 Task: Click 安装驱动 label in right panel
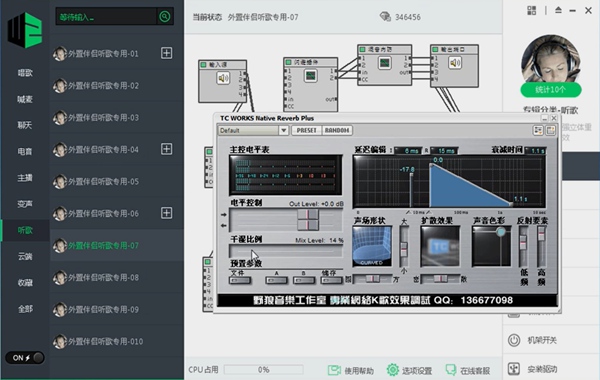coord(542,369)
